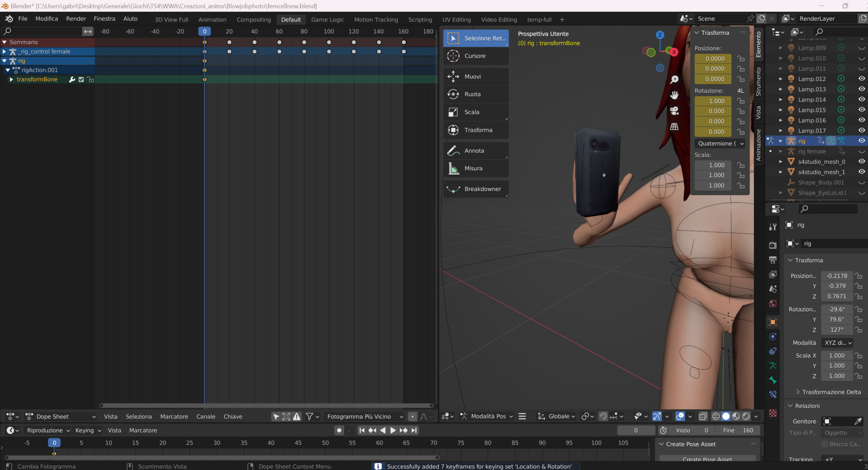Viewport: 868px width, 470px height.
Task: Open the Keying popover button
Action: point(88,431)
